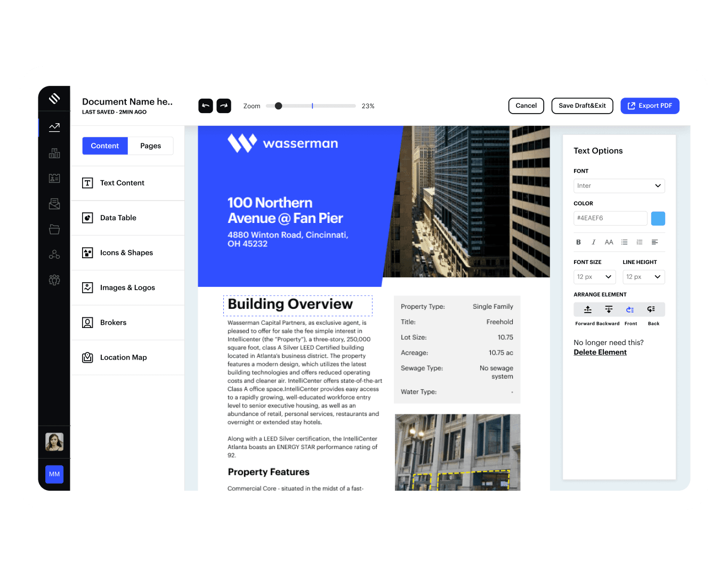The height and width of the screenshot is (576, 728).
Task: Click the Cancel button
Action: coord(526,106)
